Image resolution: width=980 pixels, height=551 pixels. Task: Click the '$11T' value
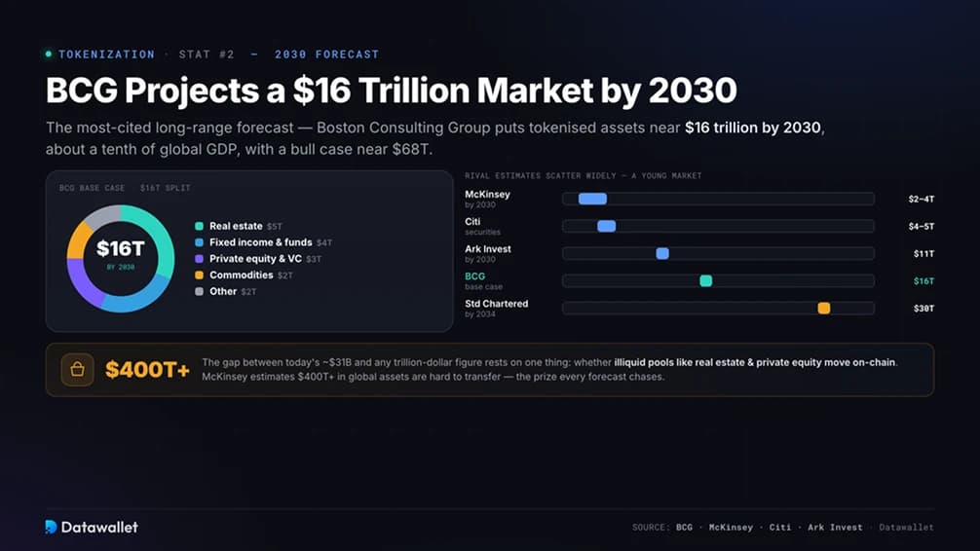point(923,254)
